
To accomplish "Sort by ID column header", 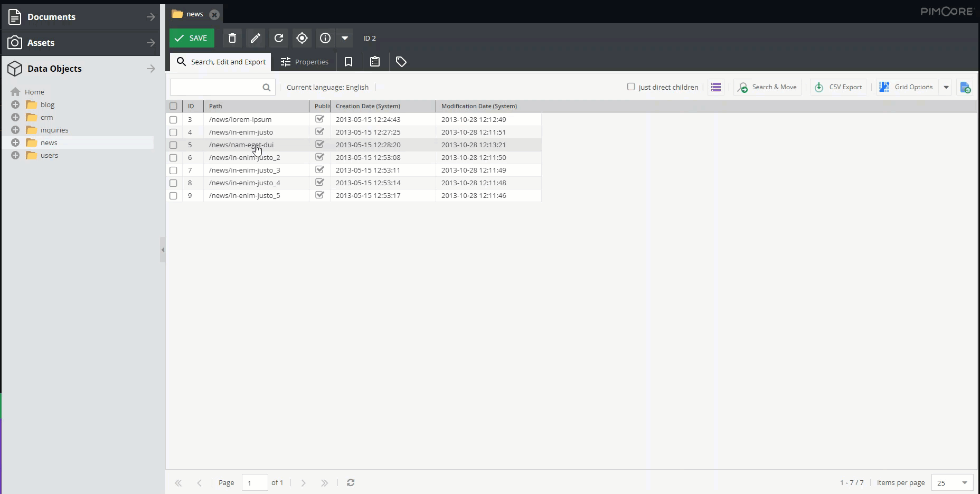I will tap(193, 106).
